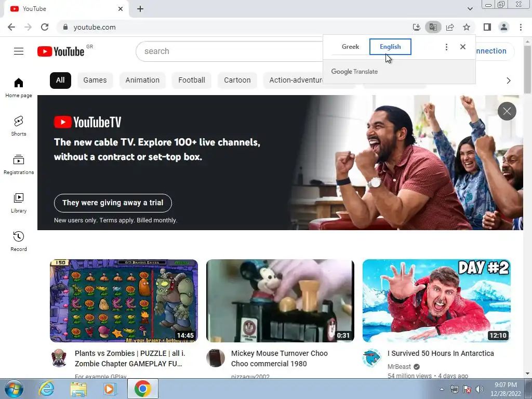
Task: Click the share page icon in address bar
Action: click(x=450, y=27)
